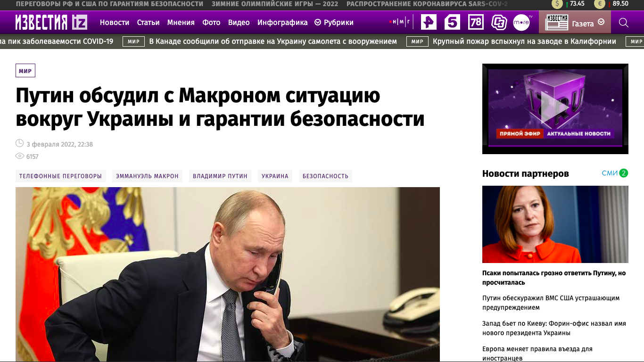Go to Izvestia iz logo homepage
644x362 pixels.
(x=51, y=22)
